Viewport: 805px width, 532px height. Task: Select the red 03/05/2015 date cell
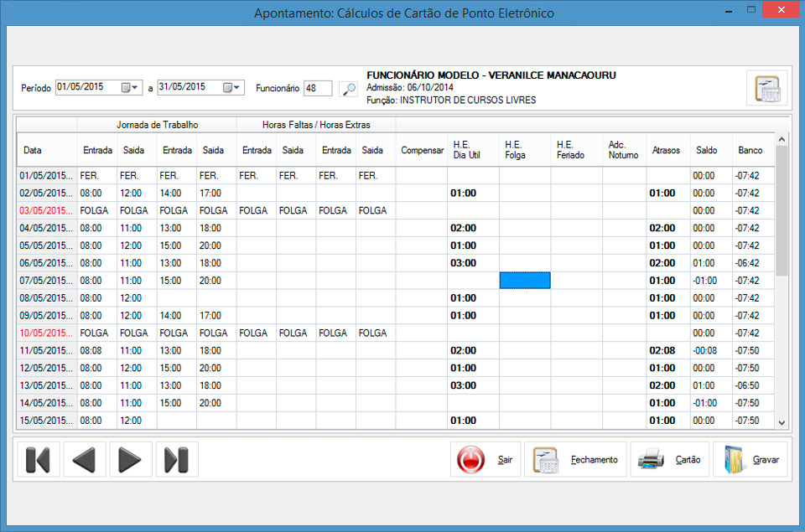(x=47, y=211)
